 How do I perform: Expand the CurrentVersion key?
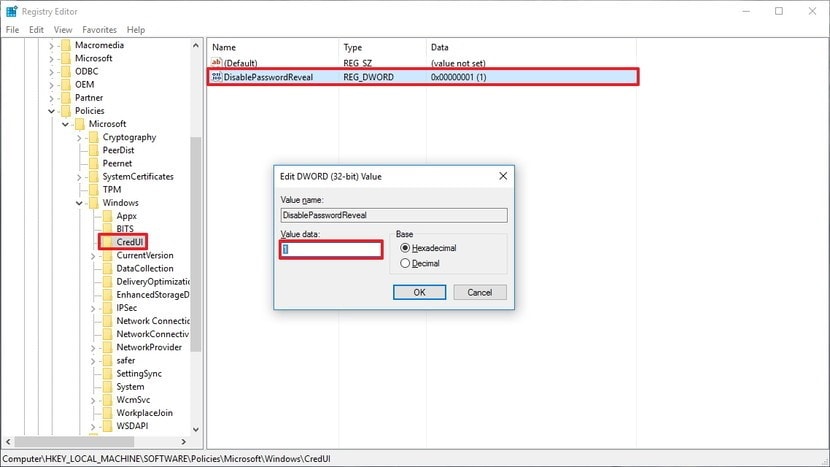93,256
